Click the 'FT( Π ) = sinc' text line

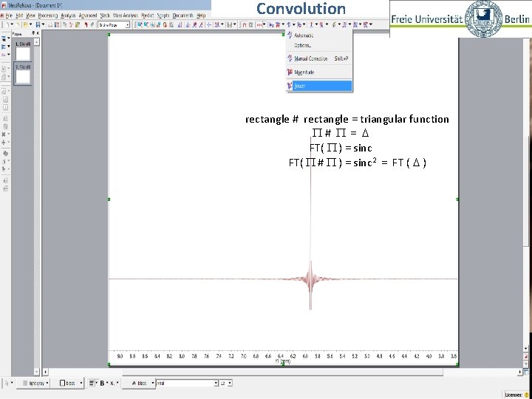341,148
